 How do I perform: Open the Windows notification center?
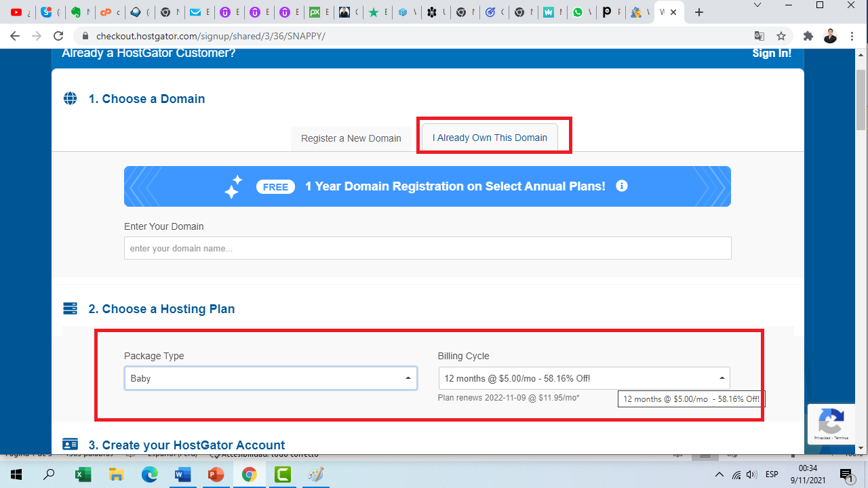[x=847, y=474]
